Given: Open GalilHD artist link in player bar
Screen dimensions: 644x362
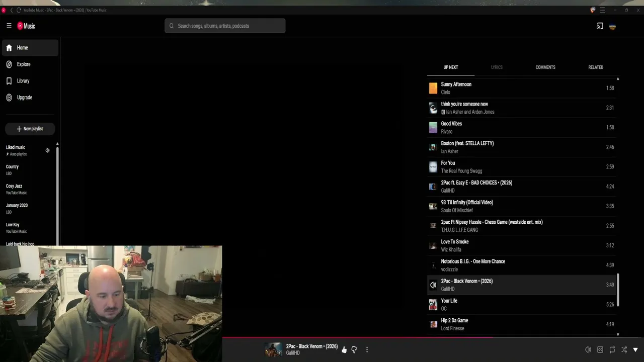Looking at the screenshot, I should (x=293, y=353).
